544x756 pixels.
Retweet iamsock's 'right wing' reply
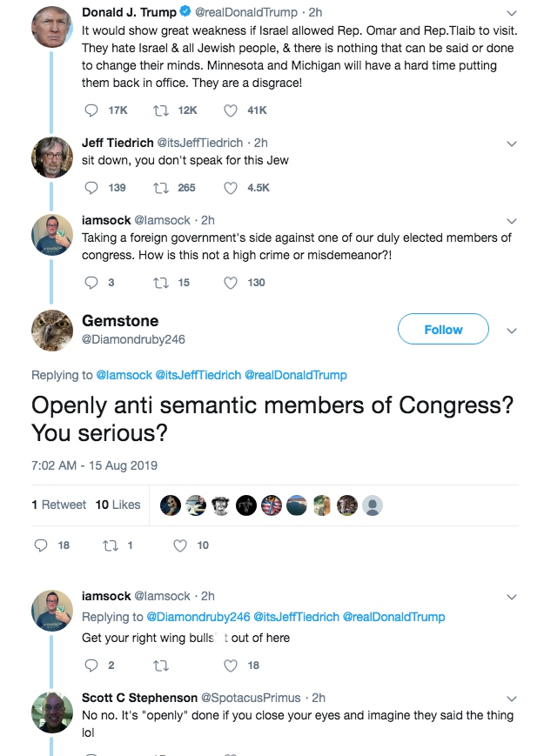161,666
